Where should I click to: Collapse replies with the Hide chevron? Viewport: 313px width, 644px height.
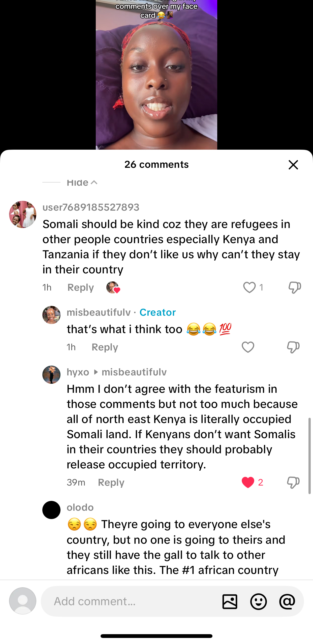(x=82, y=182)
